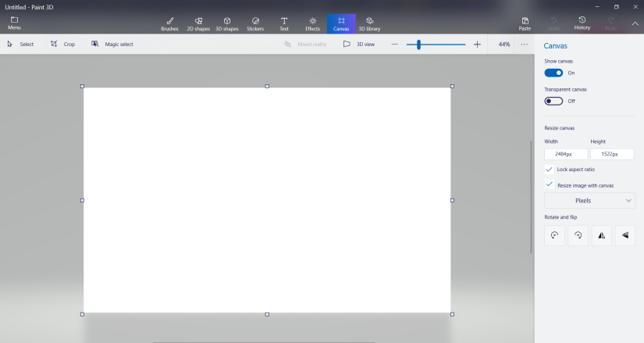Click the zoom slider handle
The height and width of the screenshot is (343, 644).
(x=418, y=45)
